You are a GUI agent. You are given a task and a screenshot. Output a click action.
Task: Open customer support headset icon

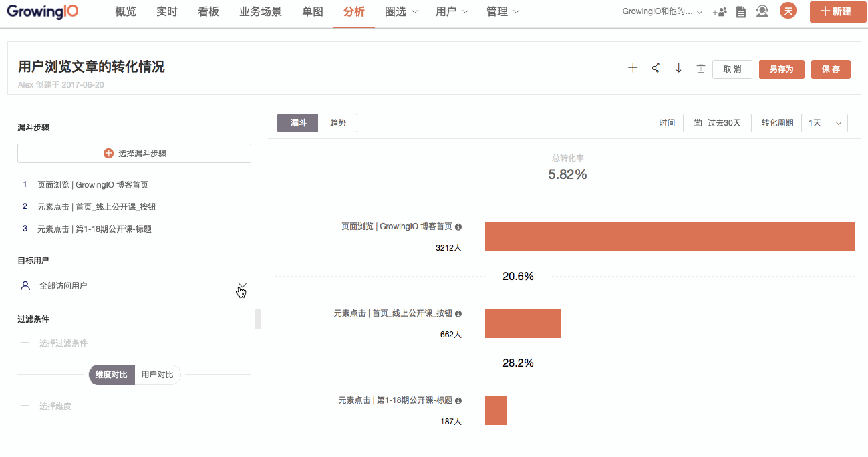pos(762,12)
